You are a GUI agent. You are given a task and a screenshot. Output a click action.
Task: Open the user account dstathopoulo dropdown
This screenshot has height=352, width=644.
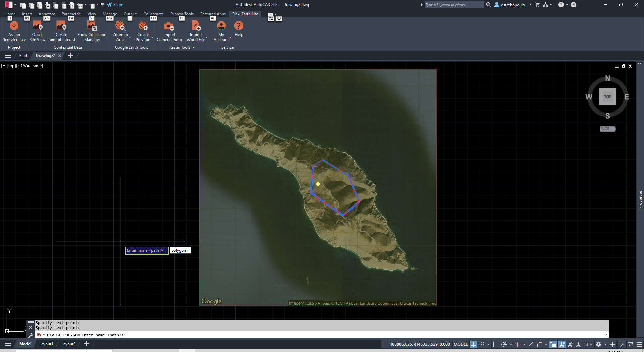coord(513,5)
